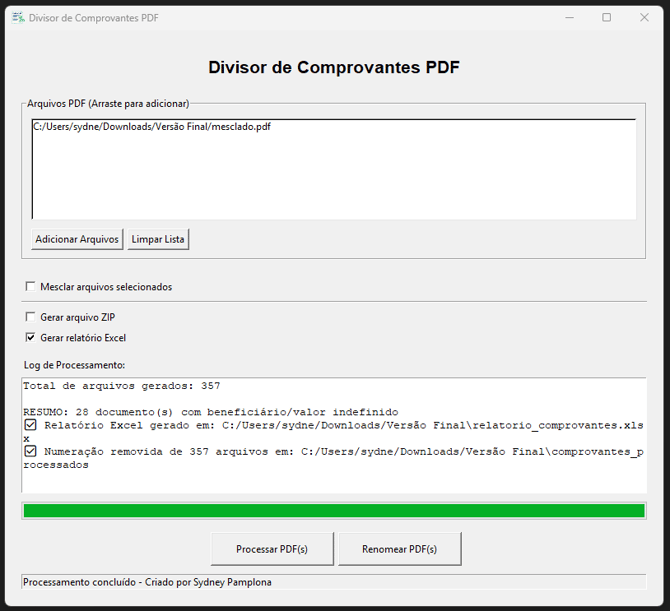
Task: Click Arquivos PDF (Arraste para adicionar) label
Action: pyautogui.click(x=108, y=103)
